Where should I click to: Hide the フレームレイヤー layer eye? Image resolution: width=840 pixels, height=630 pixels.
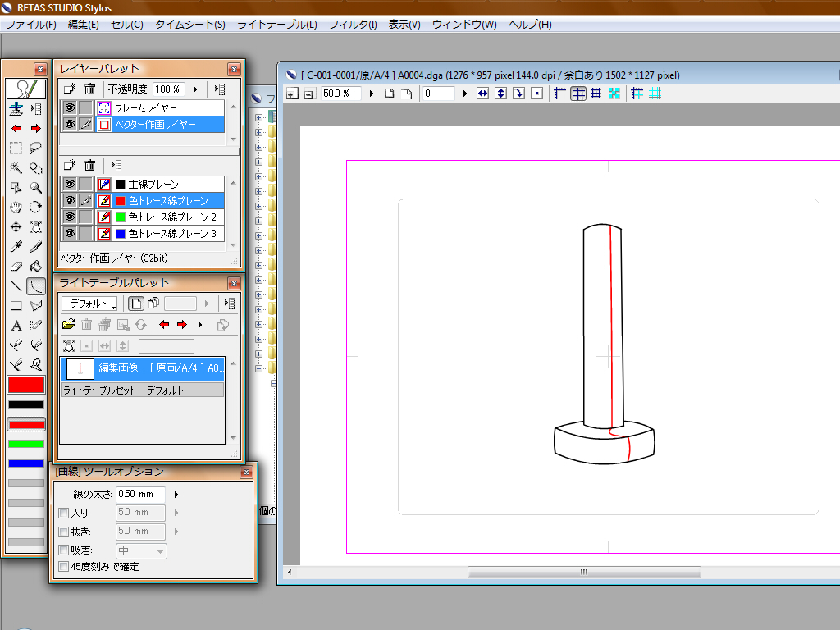[70, 107]
